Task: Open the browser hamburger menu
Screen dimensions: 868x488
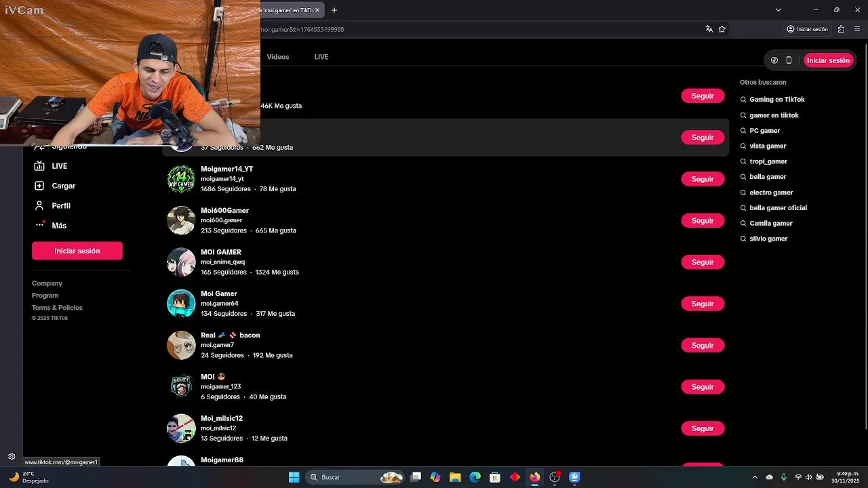Action: pos(858,29)
